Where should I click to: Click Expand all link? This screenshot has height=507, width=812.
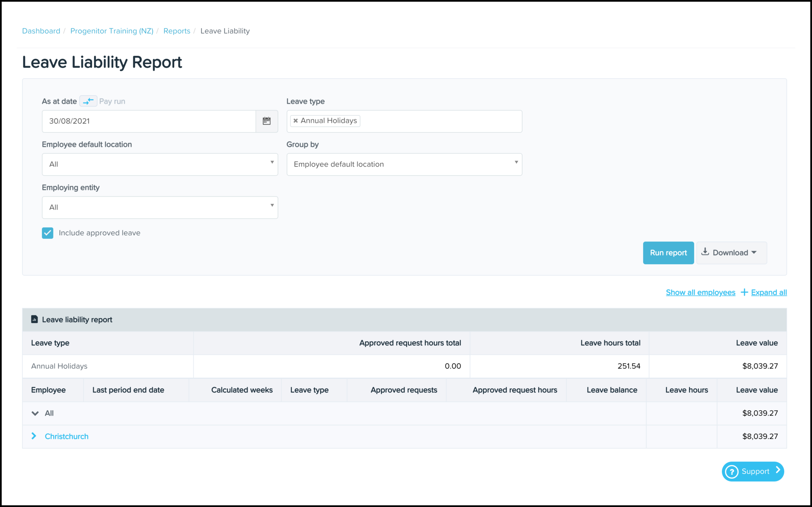click(769, 292)
